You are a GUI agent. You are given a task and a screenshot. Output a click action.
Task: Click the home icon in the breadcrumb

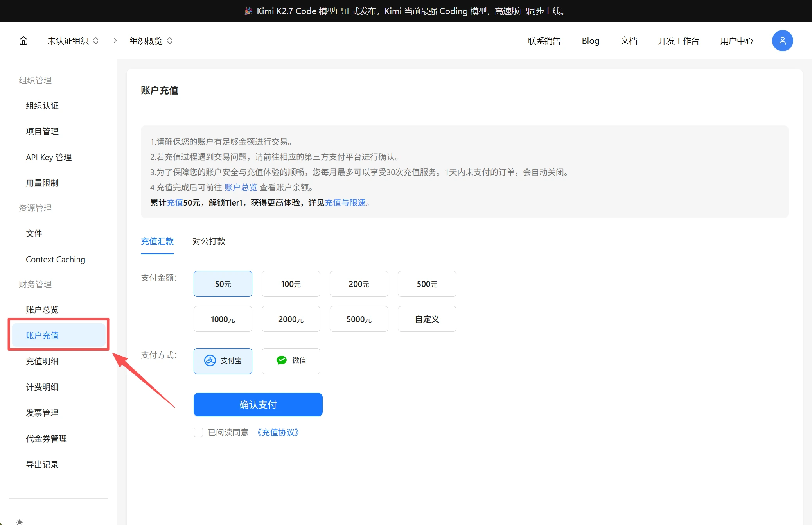click(x=23, y=41)
